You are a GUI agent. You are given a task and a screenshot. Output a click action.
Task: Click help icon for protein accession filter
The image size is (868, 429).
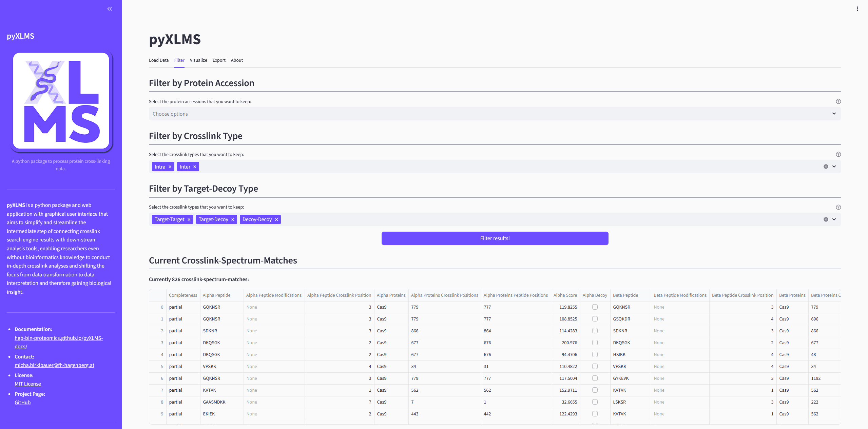coord(838,101)
